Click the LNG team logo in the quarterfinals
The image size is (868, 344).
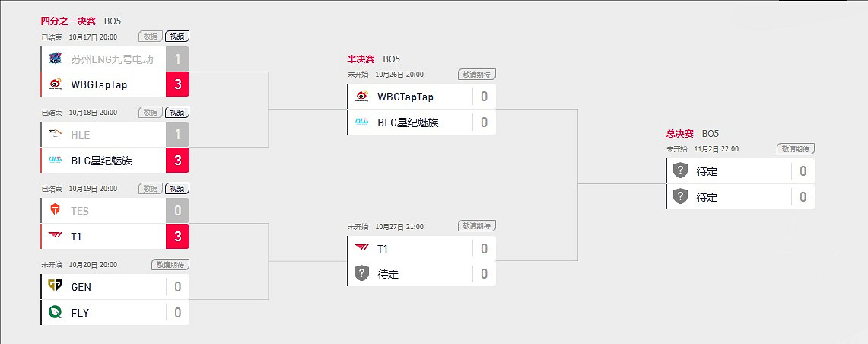coord(56,59)
